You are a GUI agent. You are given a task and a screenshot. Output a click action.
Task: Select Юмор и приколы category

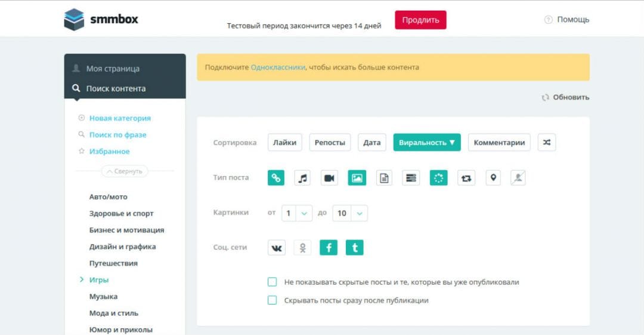(x=120, y=330)
